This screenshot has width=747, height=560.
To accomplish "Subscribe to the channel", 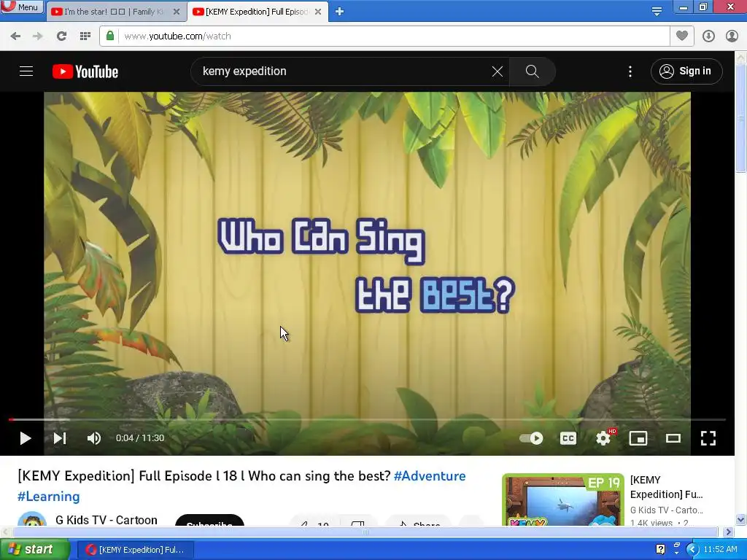I will click(209, 520).
